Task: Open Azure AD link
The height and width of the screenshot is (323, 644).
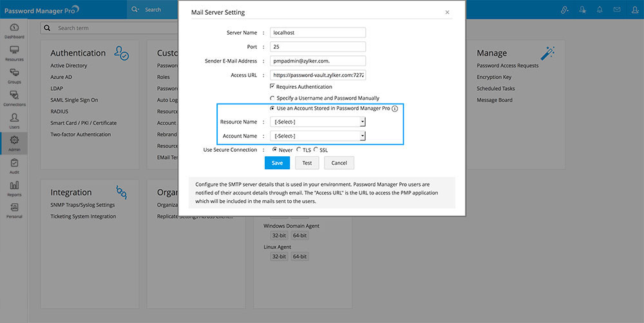Action: coord(61,77)
